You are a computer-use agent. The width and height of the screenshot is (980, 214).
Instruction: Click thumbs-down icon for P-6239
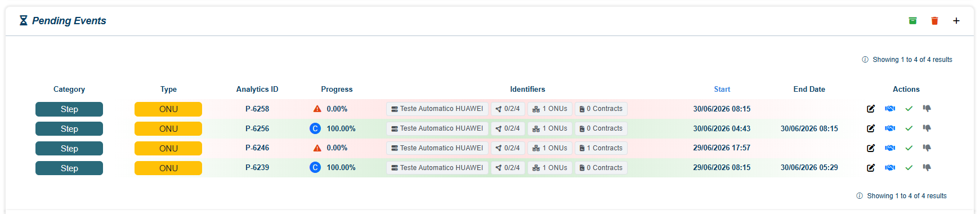(927, 168)
